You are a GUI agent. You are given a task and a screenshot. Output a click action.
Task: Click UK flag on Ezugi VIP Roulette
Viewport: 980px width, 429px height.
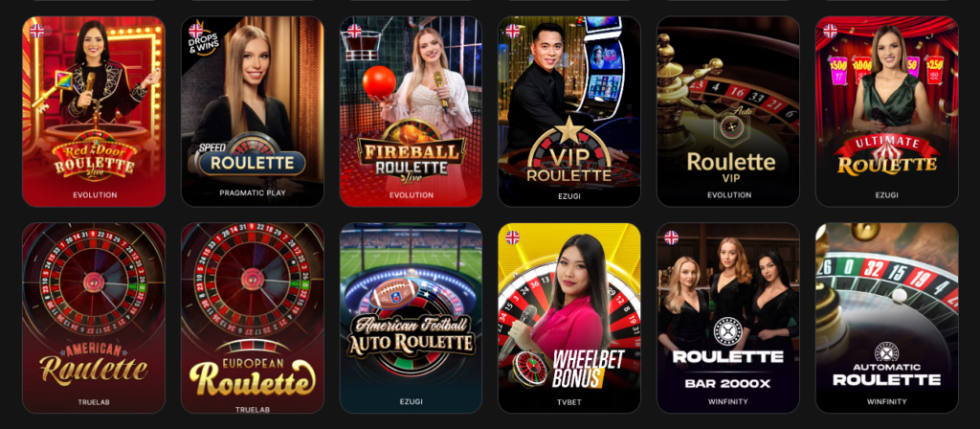click(x=513, y=31)
